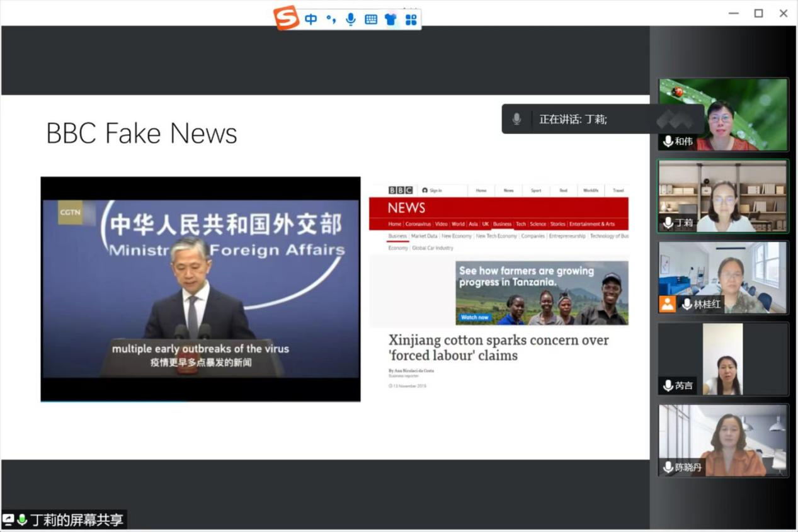Viewport: 798px width, 532px height.
Task: Maximize the meeting window
Action: click(758, 13)
